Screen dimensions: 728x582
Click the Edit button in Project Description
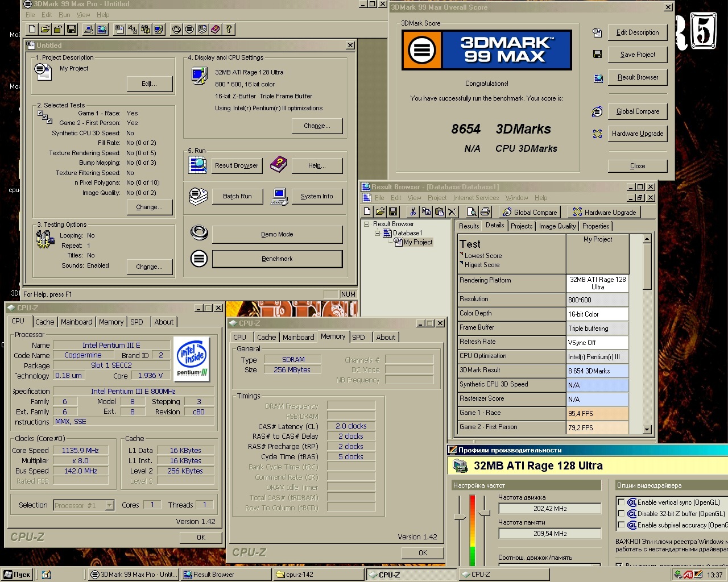pos(150,84)
